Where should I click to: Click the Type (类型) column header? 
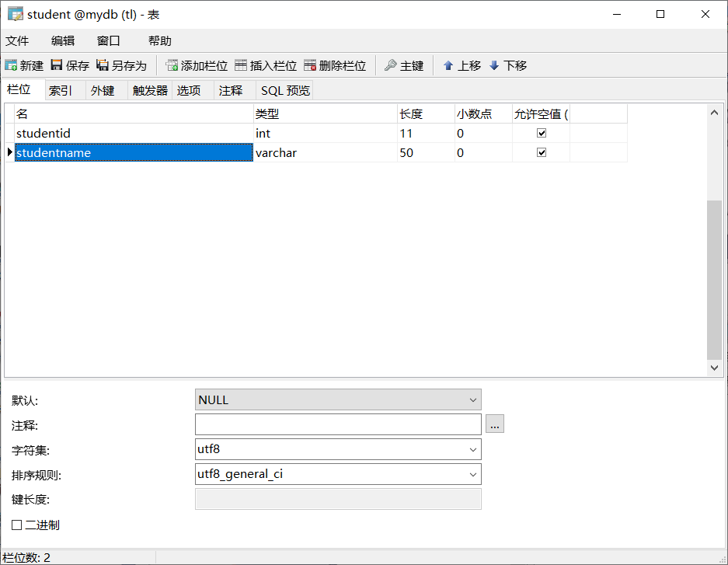325,113
